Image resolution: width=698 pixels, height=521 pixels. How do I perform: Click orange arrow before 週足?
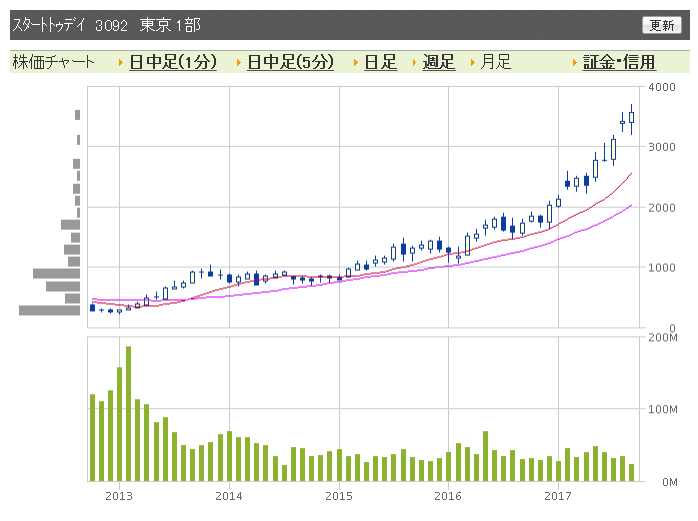(x=414, y=63)
